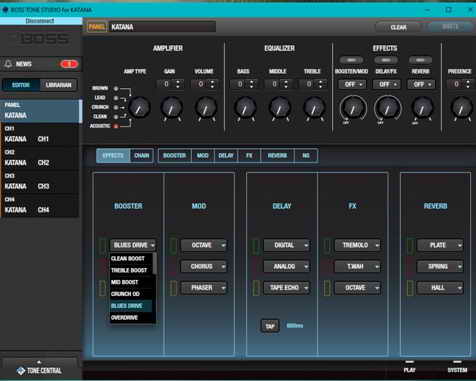Select the CLEAN amp type LED
Viewport: 476px width, 381px height.
pos(116,117)
